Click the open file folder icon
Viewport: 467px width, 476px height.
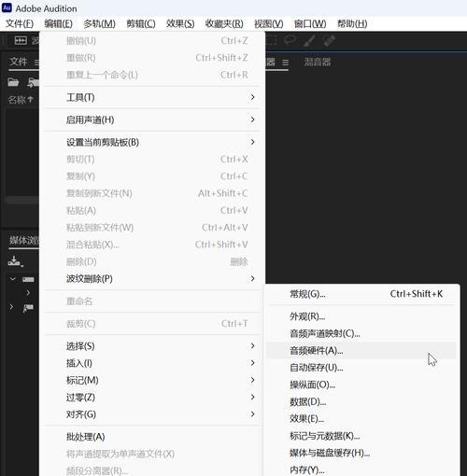(13, 82)
